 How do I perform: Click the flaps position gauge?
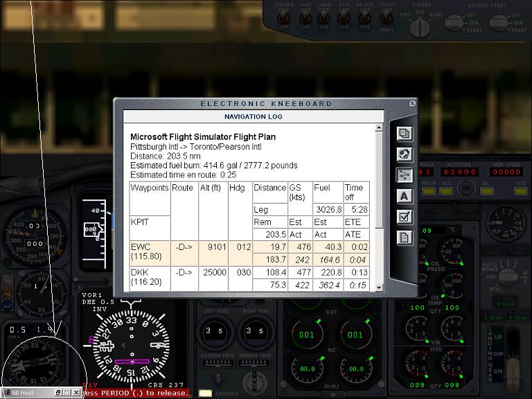tap(506, 224)
